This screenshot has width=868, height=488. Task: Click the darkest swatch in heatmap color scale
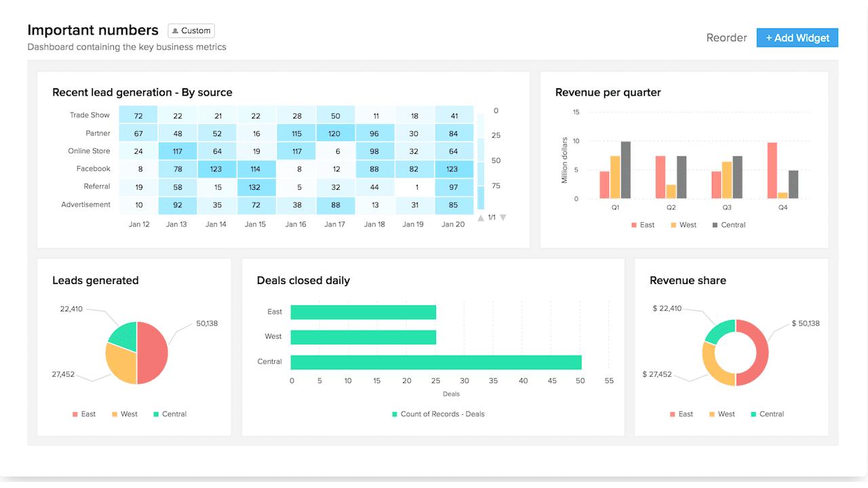[x=481, y=197]
